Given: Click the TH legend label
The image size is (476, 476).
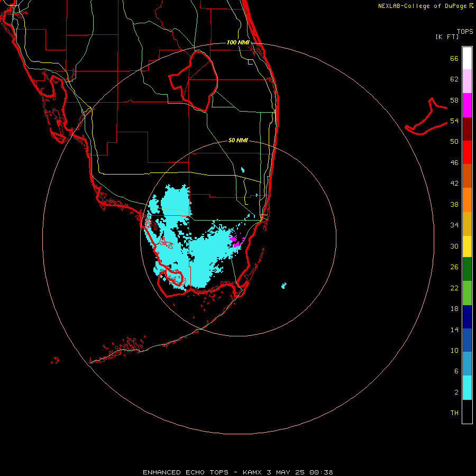Looking at the screenshot, I should (x=454, y=413).
